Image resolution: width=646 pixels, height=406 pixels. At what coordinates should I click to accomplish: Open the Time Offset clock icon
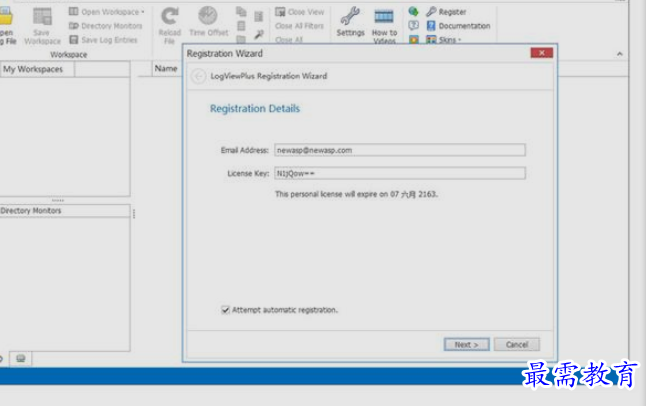[208, 16]
